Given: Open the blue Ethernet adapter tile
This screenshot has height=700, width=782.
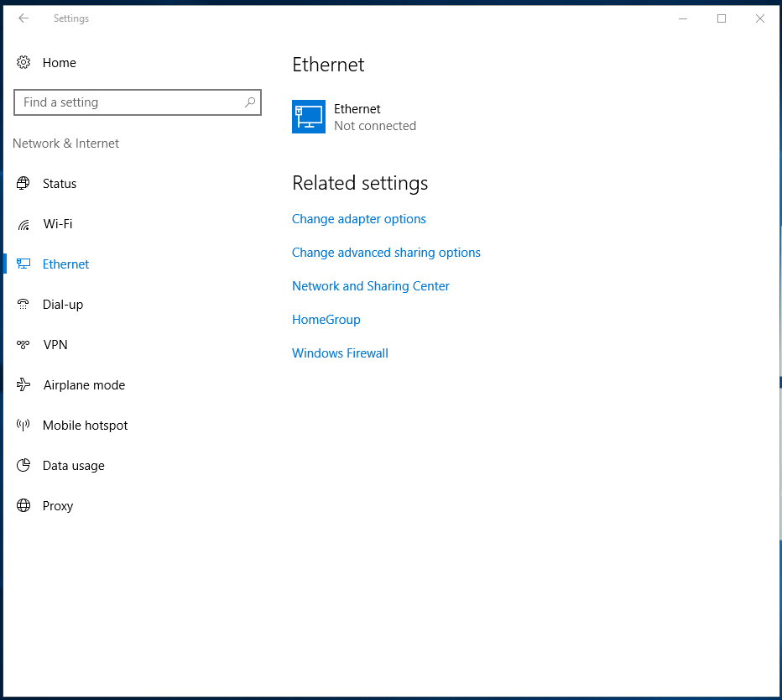Looking at the screenshot, I should (x=309, y=117).
